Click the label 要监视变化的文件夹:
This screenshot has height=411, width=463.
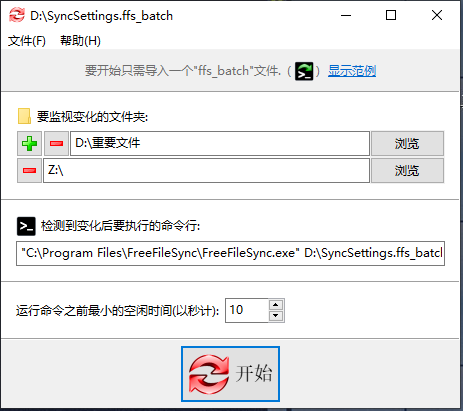point(92,117)
